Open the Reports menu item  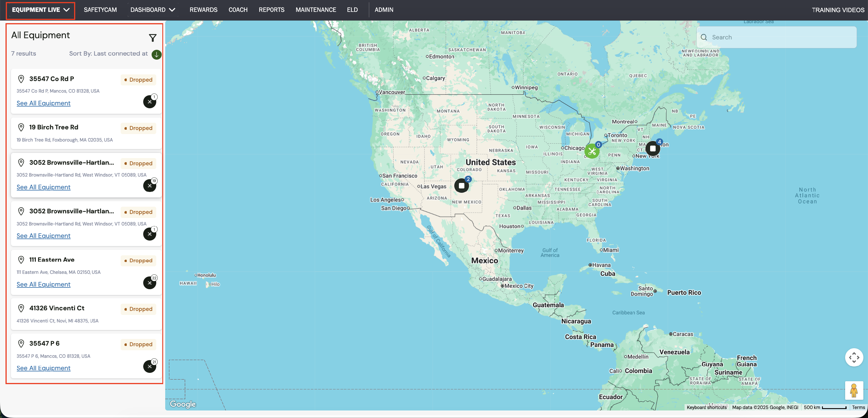click(271, 10)
